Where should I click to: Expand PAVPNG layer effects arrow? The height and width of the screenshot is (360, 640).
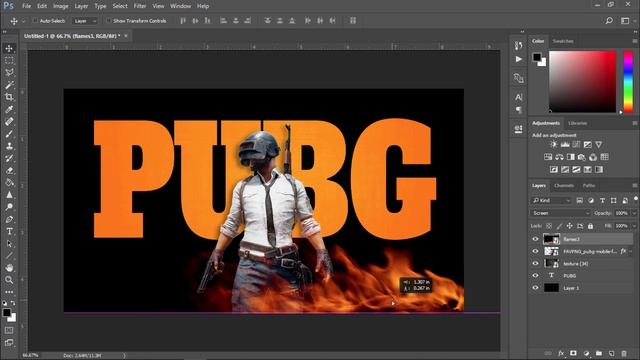point(631,251)
